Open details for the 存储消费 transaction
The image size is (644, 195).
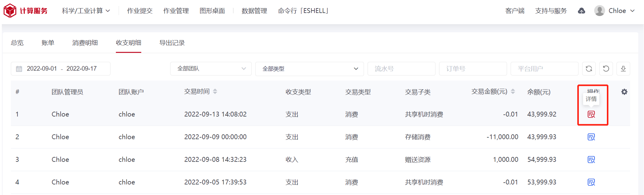coord(591,137)
